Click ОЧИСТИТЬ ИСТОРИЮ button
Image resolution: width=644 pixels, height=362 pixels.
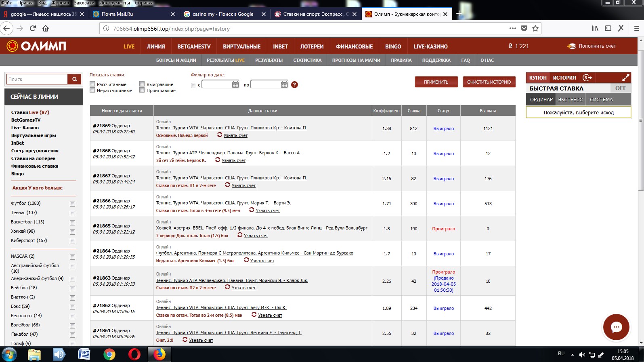489,82
